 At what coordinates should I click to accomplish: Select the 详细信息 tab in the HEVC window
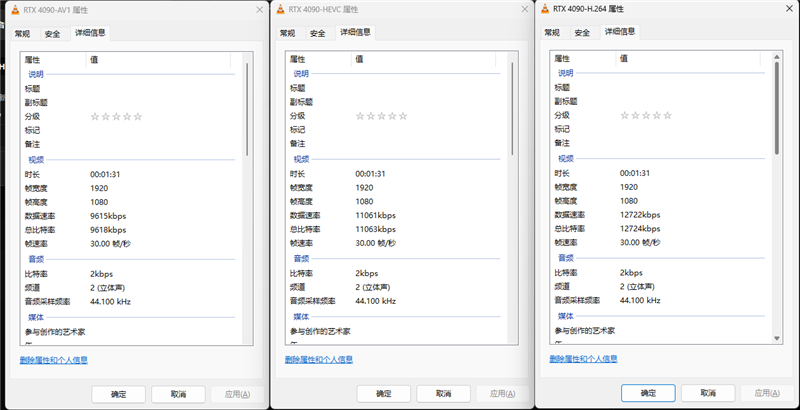click(x=355, y=33)
